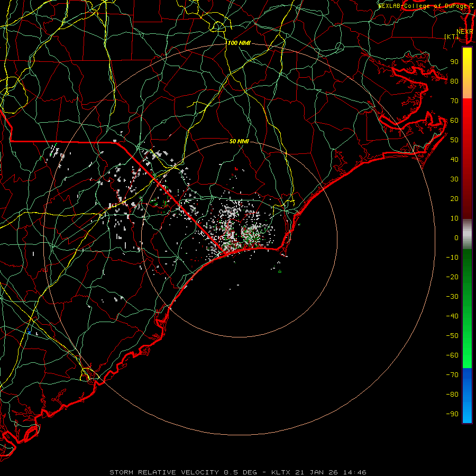The image size is (476, 476).
Task: Click the -80 value on the velocity scale
Action: coord(452,395)
